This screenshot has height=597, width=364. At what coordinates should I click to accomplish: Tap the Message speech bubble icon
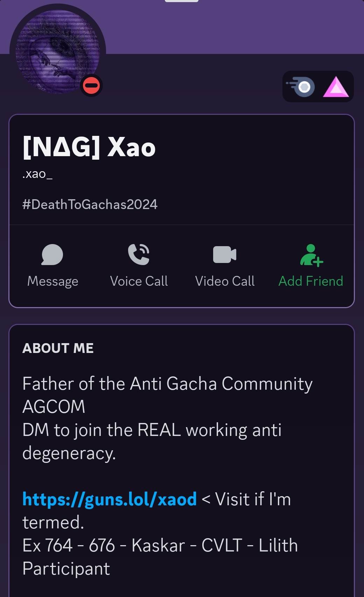[52, 255]
